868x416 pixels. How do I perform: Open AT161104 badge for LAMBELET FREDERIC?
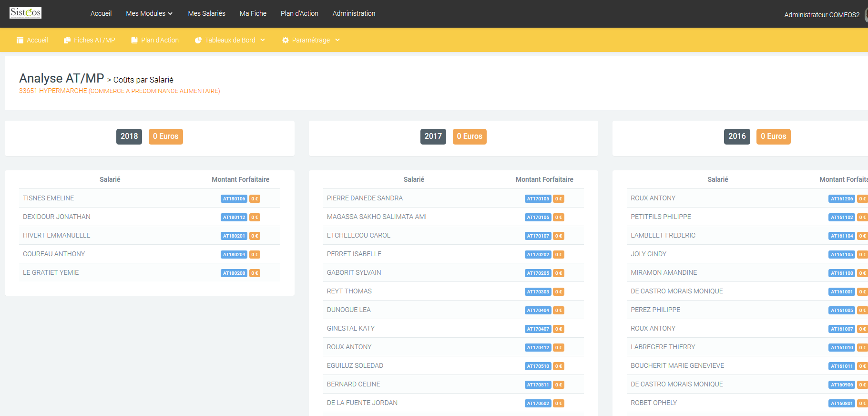click(842, 236)
